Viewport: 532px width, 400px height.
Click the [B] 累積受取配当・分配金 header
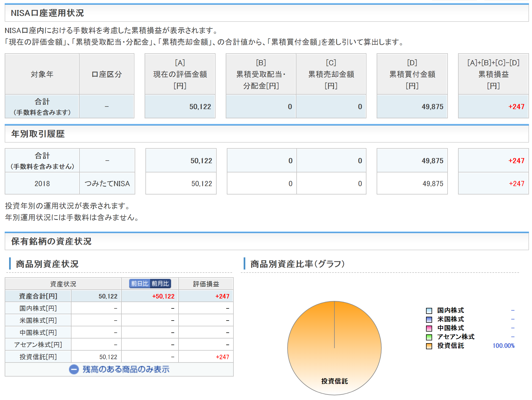pyautogui.click(x=261, y=74)
